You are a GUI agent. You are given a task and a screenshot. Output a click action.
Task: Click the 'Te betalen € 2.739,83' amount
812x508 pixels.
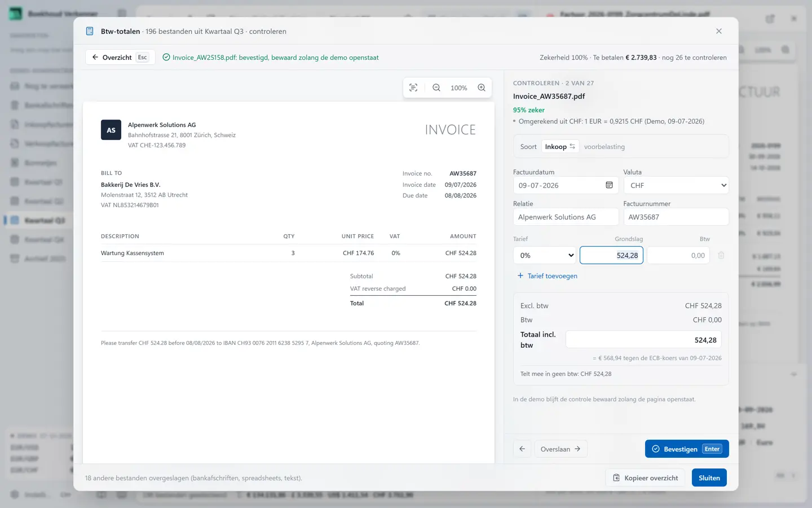(x=625, y=57)
